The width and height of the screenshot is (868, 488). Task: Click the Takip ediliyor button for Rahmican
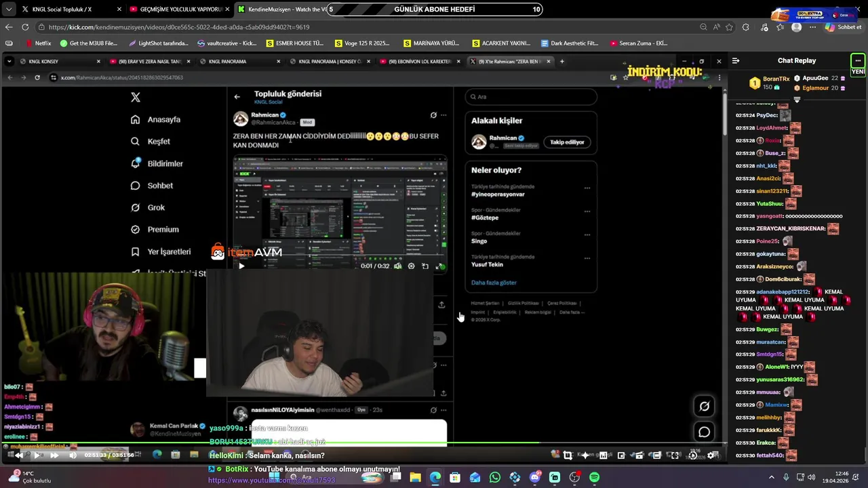567,142
